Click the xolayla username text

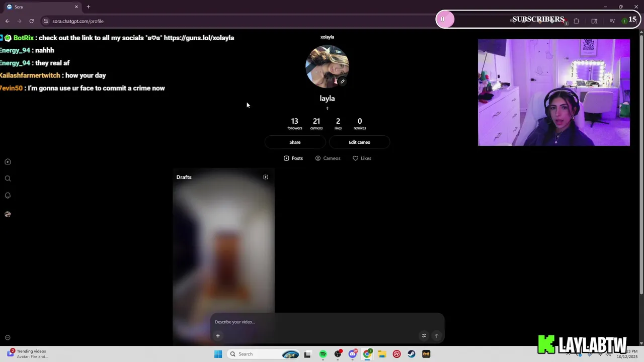(x=327, y=37)
